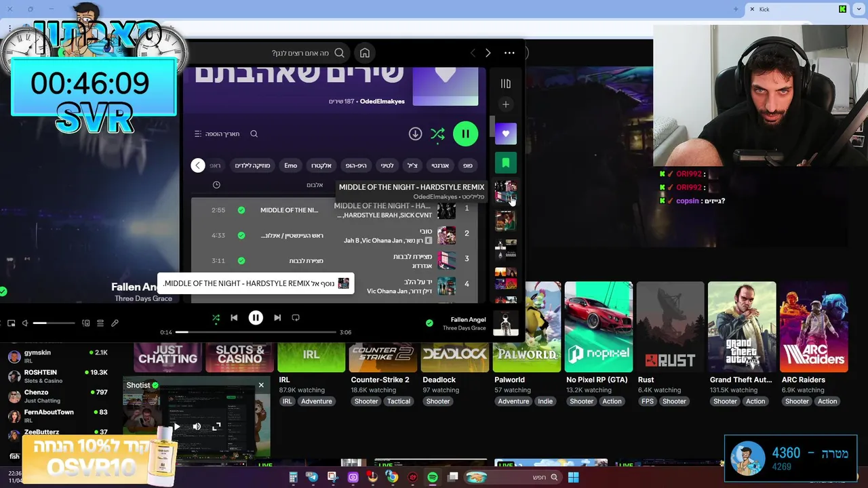Image resolution: width=868 pixels, height=488 pixels.
Task: Open the miniplayer icon in player bar
Action: click(12, 323)
